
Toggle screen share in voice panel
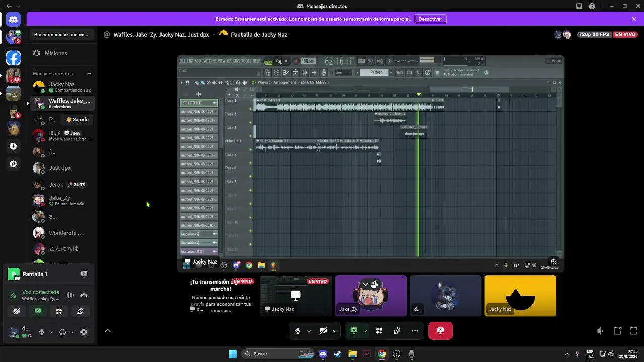click(38, 311)
